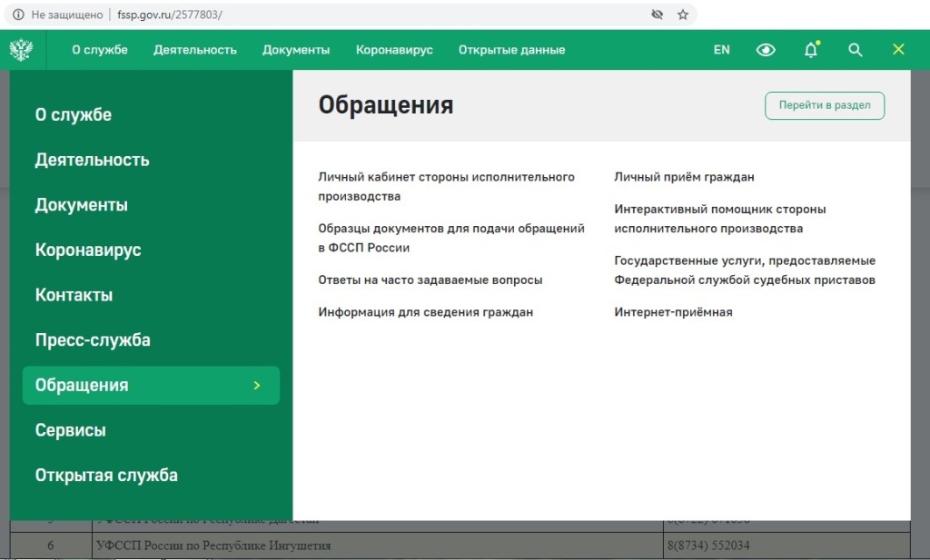This screenshot has width=930, height=560.
Task: Open site search with magnifier icon
Action: 855,50
